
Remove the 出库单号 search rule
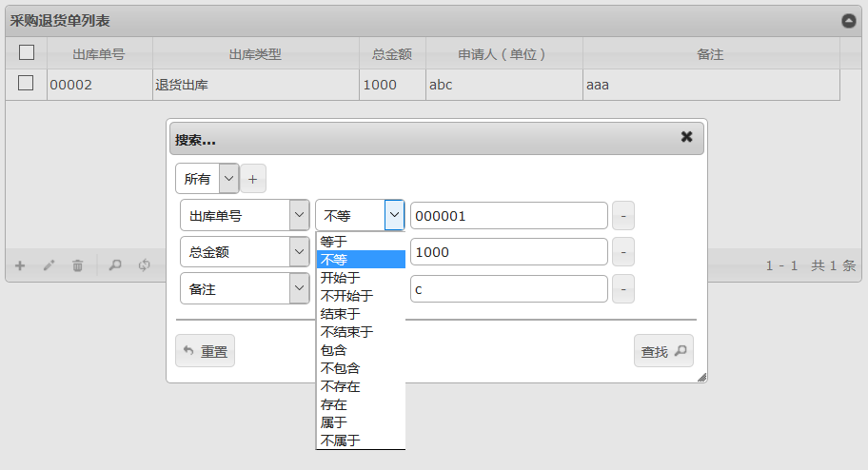(x=622, y=216)
